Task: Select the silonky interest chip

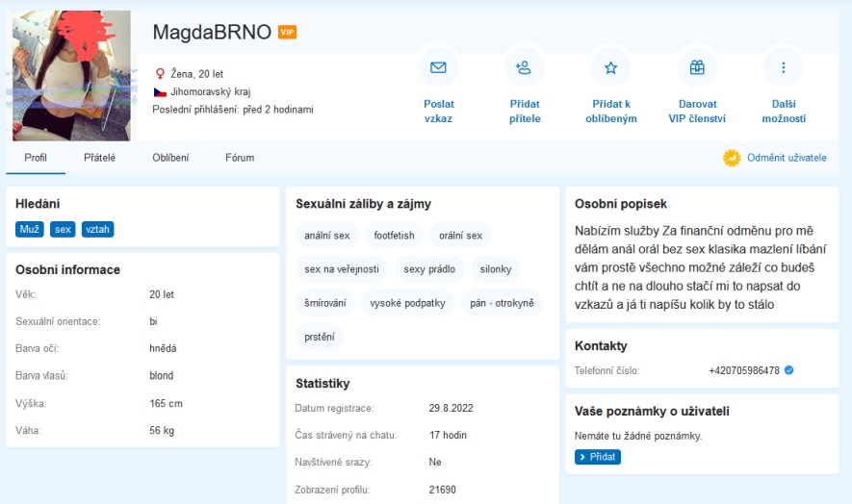Action: coord(496,269)
